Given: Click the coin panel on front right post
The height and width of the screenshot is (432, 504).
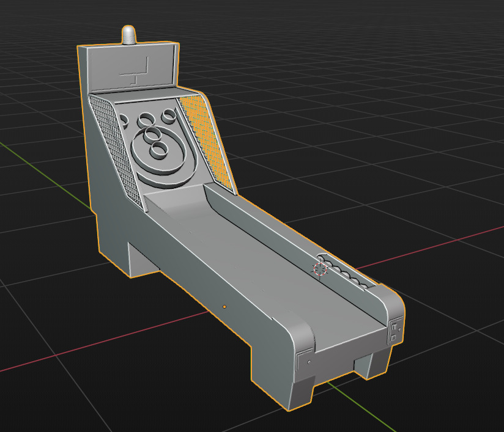Looking at the screenshot, I should pos(396,331).
